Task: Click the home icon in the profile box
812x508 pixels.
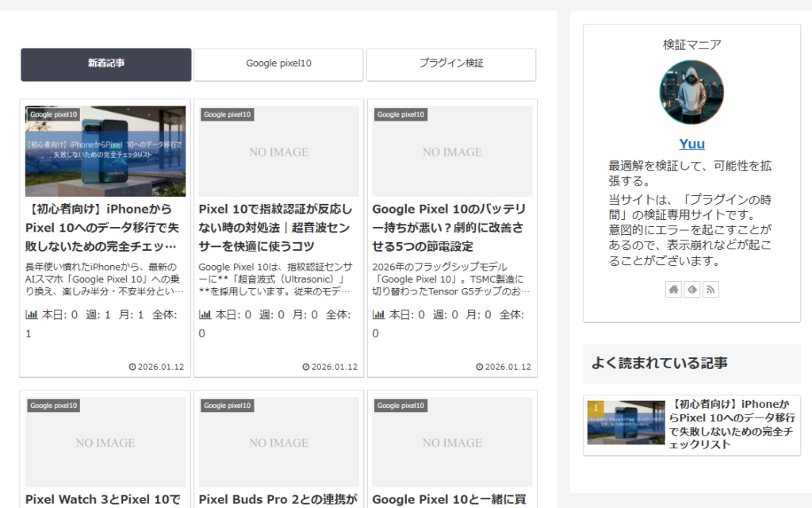Action: pyautogui.click(x=673, y=290)
